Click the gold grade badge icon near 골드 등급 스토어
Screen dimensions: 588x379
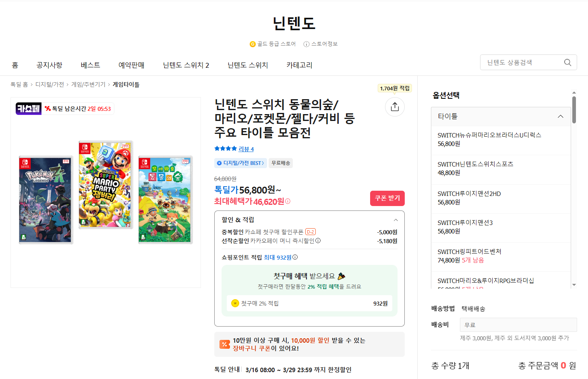point(252,44)
